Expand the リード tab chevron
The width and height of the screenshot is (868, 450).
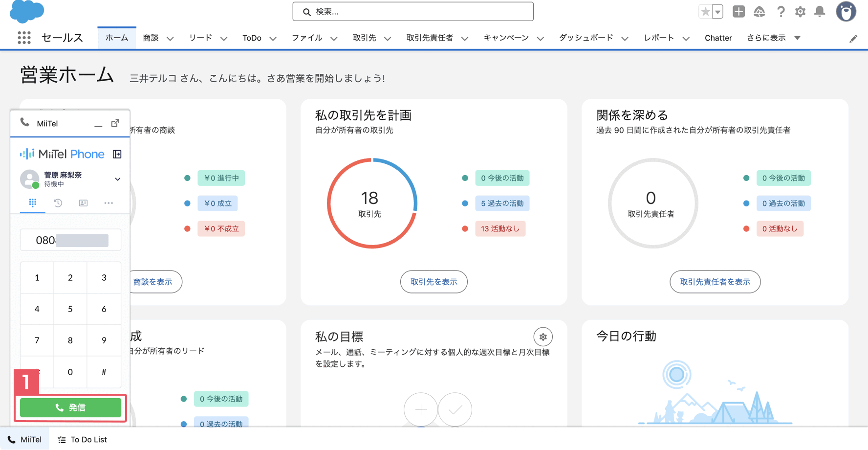click(223, 38)
